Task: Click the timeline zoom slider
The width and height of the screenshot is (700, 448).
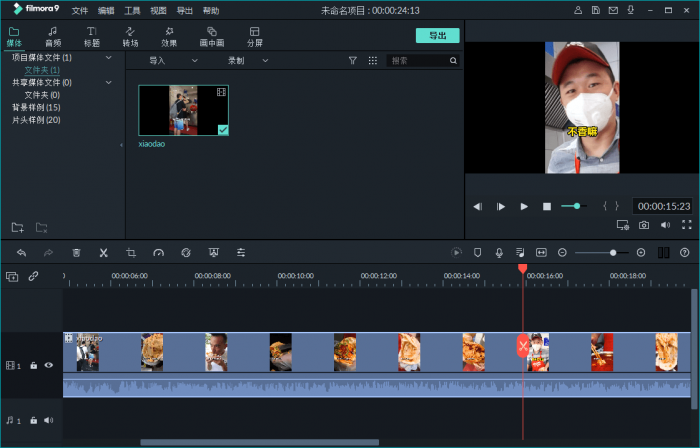Action: click(x=612, y=253)
